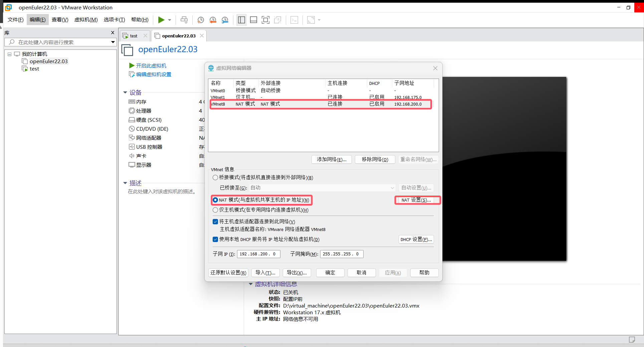This screenshot has height=347, width=644.
Task: Toggle the thumbnail bar view icon
Action: click(253, 20)
